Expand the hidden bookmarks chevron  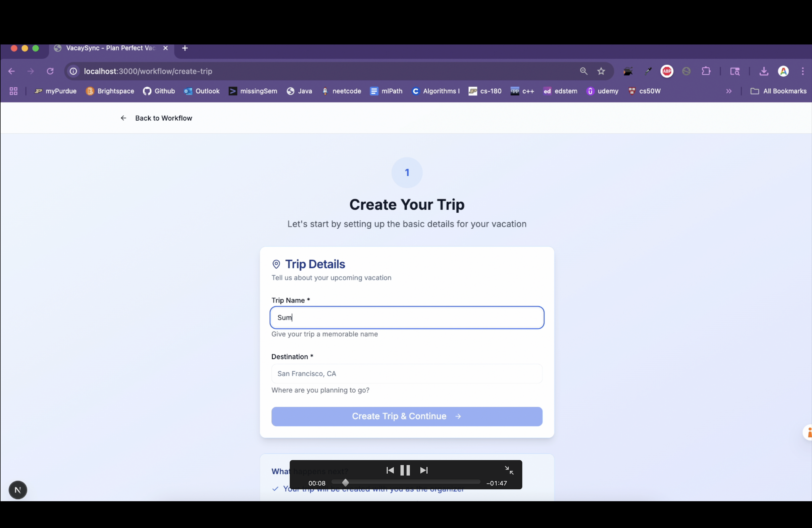point(729,91)
